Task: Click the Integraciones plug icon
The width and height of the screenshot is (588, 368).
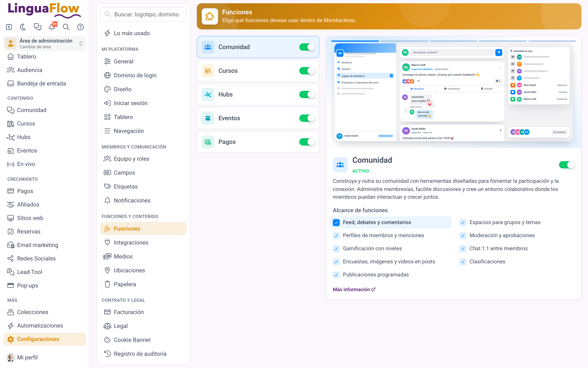Action: 107,243
